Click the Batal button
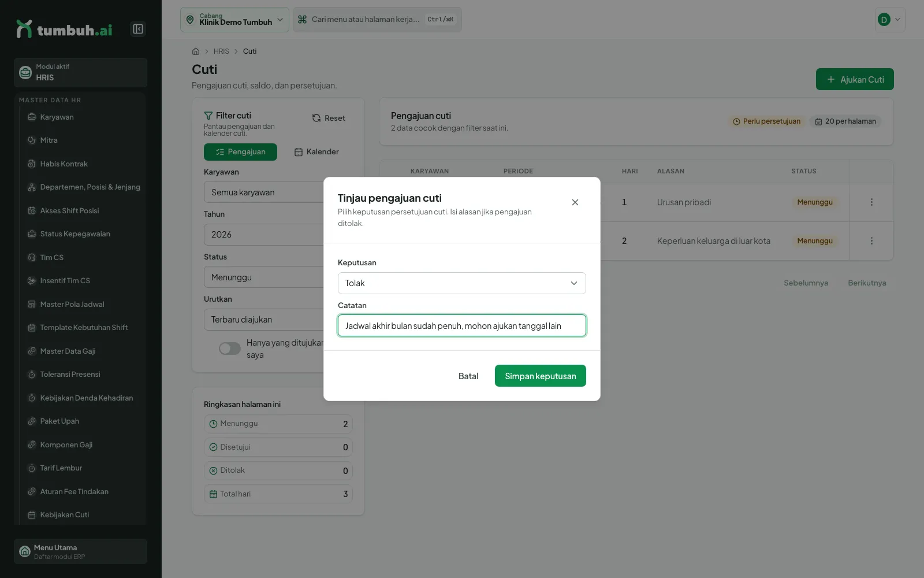Image resolution: width=924 pixels, height=578 pixels. [468, 376]
